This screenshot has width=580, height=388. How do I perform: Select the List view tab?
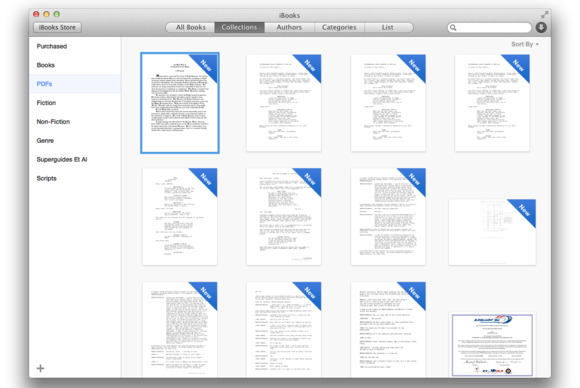pos(388,27)
